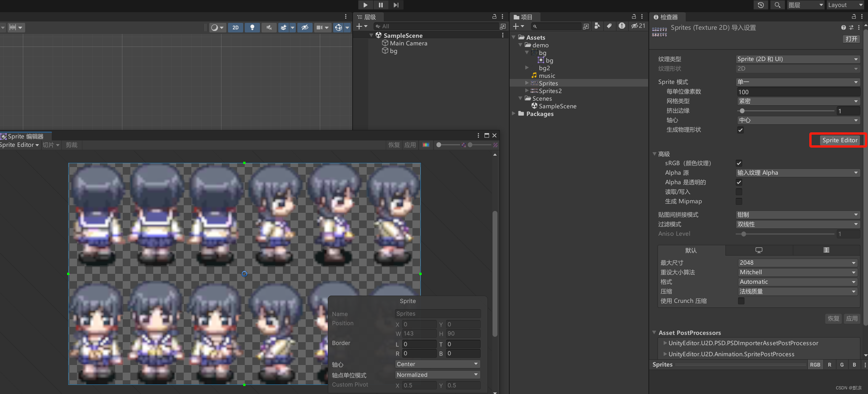Click Search by Label tag icon
The height and width of the screenshot is (394, 868).
point(609,26)
